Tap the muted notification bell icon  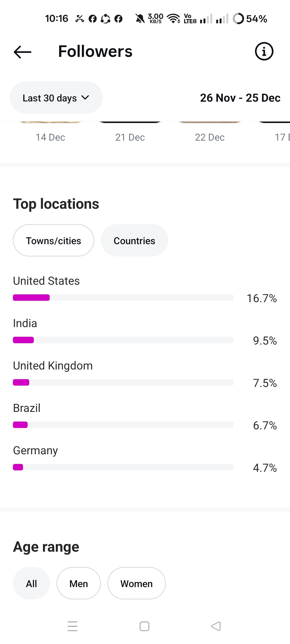tap(140, 19)
